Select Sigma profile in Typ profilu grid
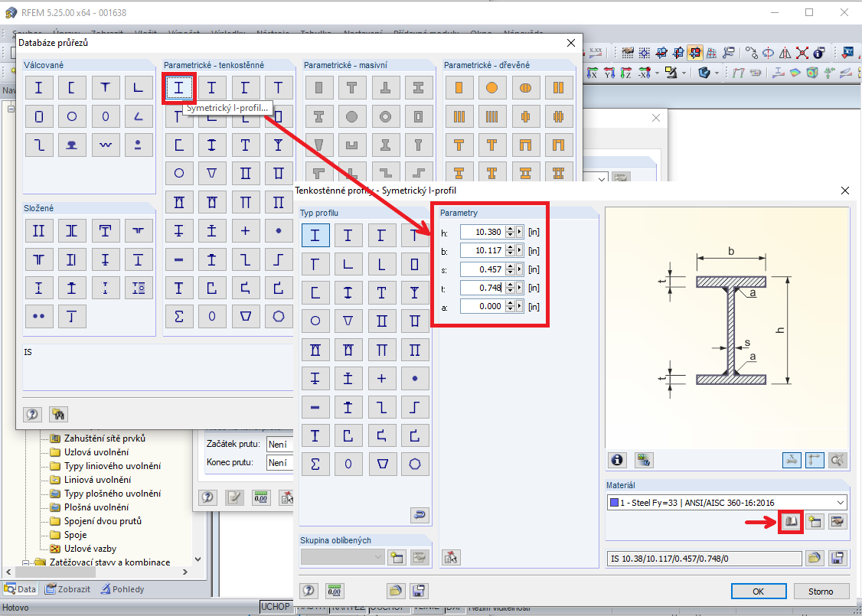Image resolution: width=862 pixels, height=616 pixels. pos(315,464)
